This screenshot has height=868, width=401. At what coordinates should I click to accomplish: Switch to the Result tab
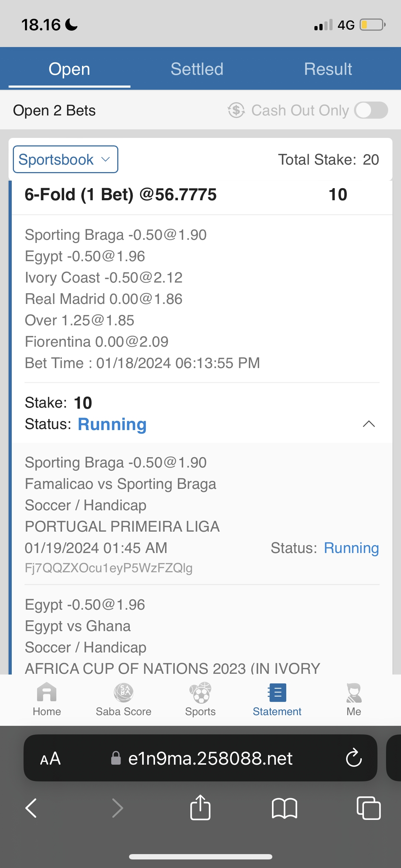[328, 69]
